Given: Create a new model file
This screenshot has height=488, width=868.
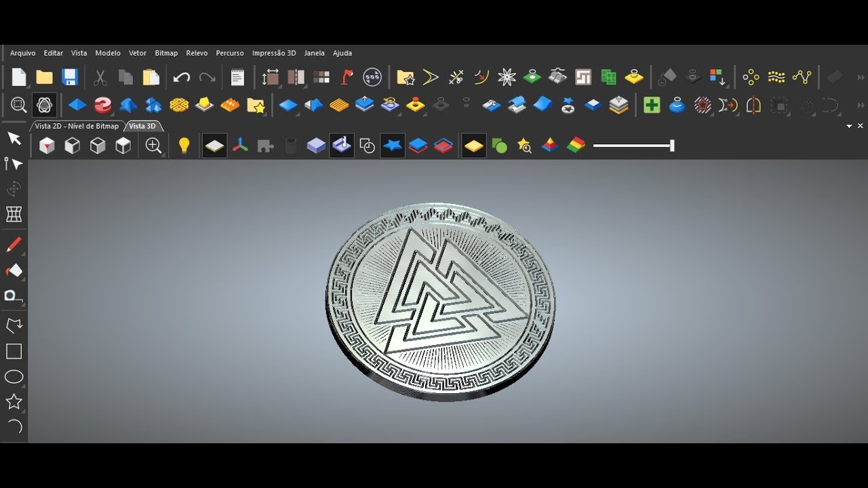Looking at the screenshot, I should coord(19,77).
